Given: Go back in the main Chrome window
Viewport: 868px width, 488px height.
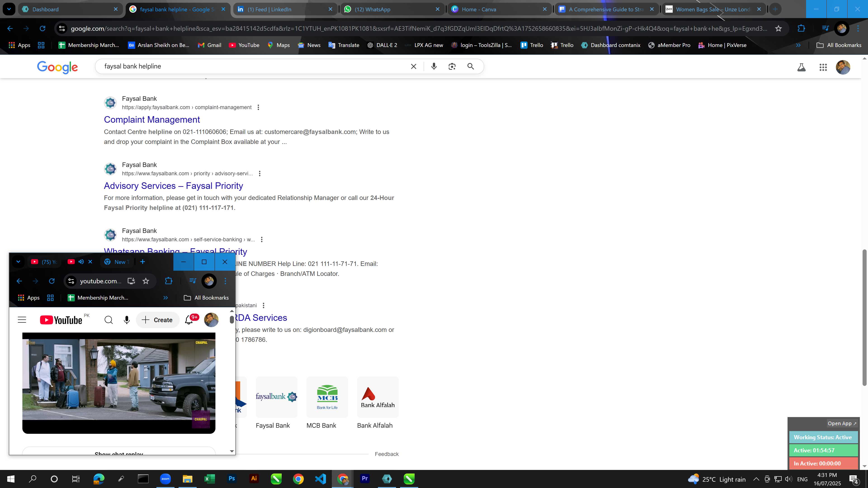Looking at the screenshot, I should point(10,29).
